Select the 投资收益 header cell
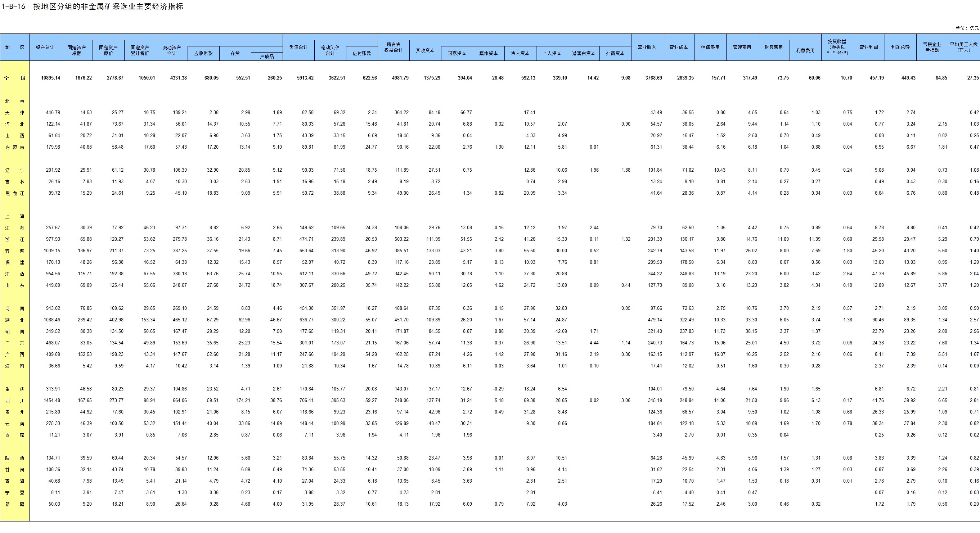 point(837,48)
